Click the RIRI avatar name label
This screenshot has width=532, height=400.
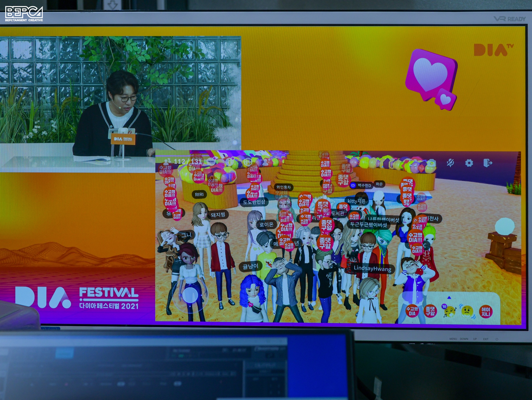pos(199,195)
